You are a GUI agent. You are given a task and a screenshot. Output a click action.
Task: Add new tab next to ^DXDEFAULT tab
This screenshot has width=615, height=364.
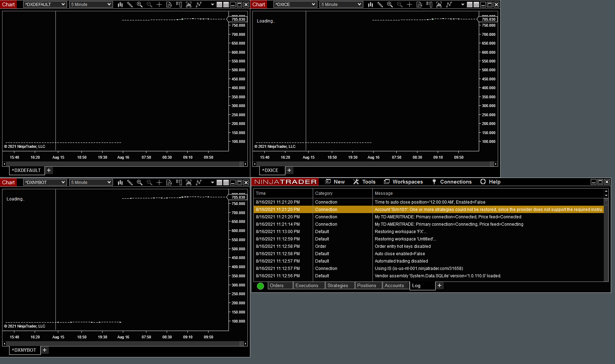click(x=49, y=171)
